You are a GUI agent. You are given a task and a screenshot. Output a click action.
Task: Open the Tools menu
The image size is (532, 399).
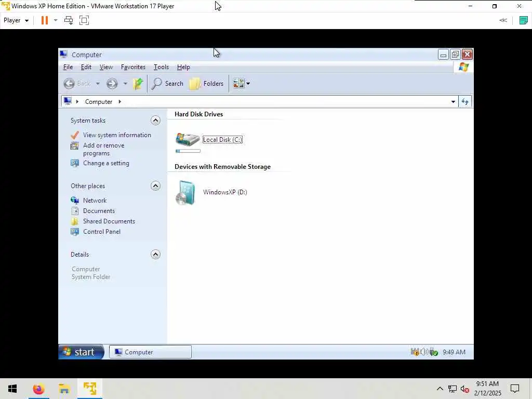click(x=161, y=67)
